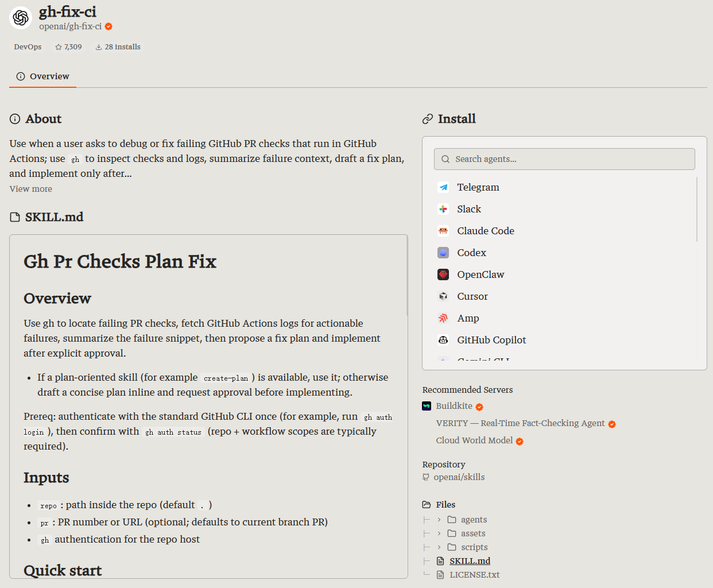The height and width of the screenshot is (588, 713).
Task: Select GitHub Copilot in the install list
Action: 565,340
